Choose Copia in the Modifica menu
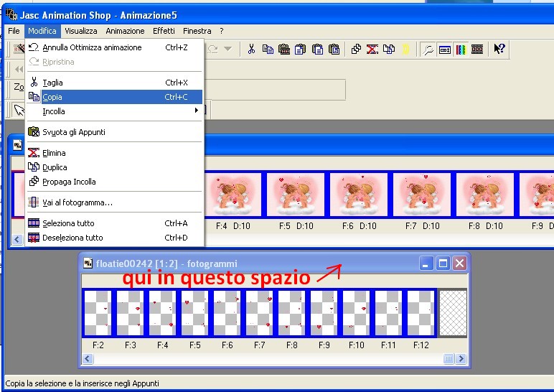Image resolution: width=554 pixels, height=392 pixels. coord(115,96)
